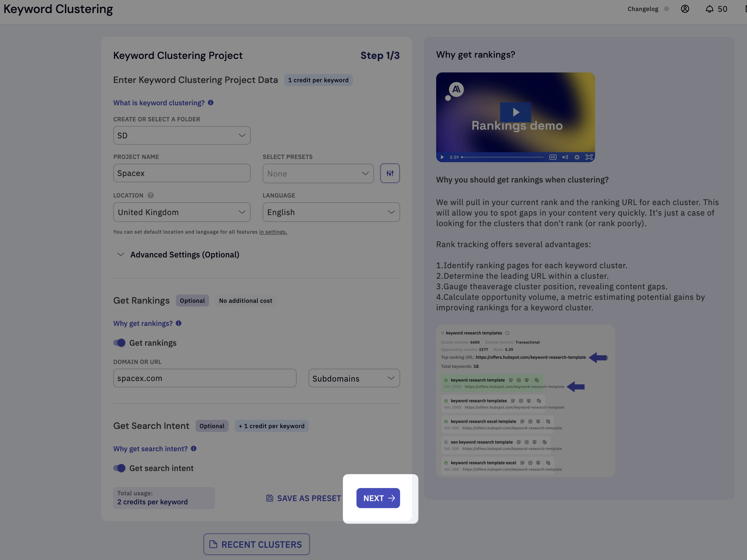
Task: Click the demo video progress bar
Action: [503, 157]
